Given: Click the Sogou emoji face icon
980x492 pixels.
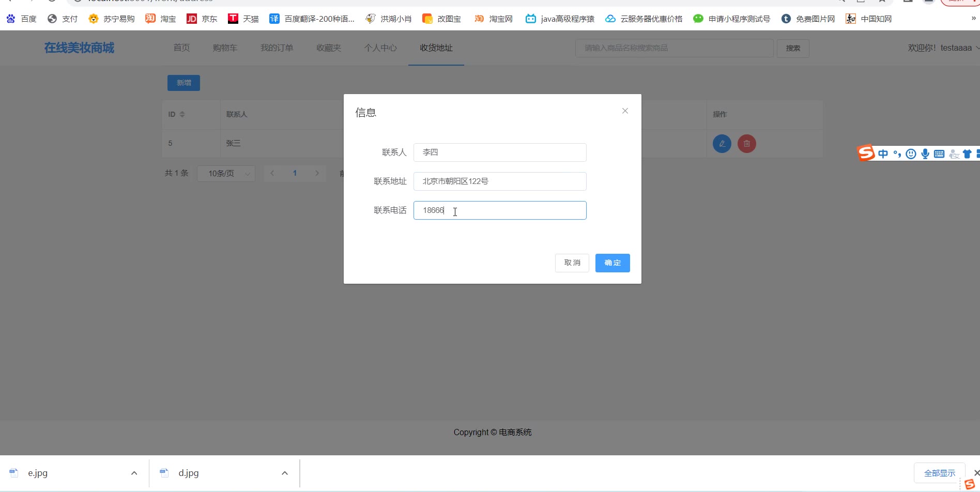Looking at the screenshot, I should point(911,153).
